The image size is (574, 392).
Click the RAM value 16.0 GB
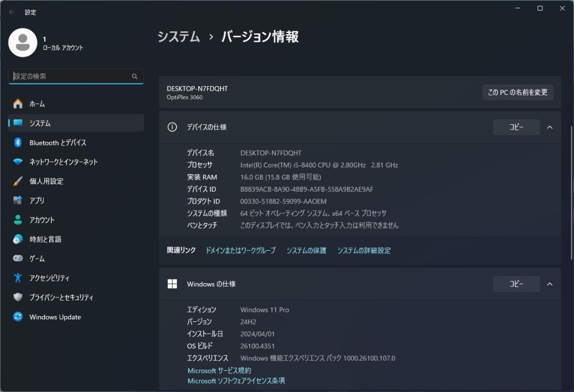click(x=281, y=177)
